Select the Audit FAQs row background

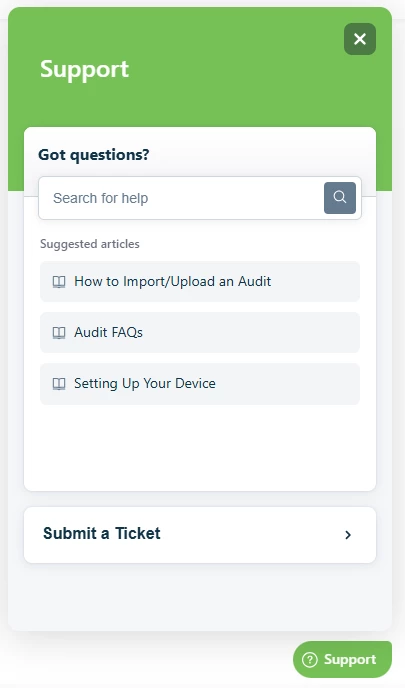point(200,333)
